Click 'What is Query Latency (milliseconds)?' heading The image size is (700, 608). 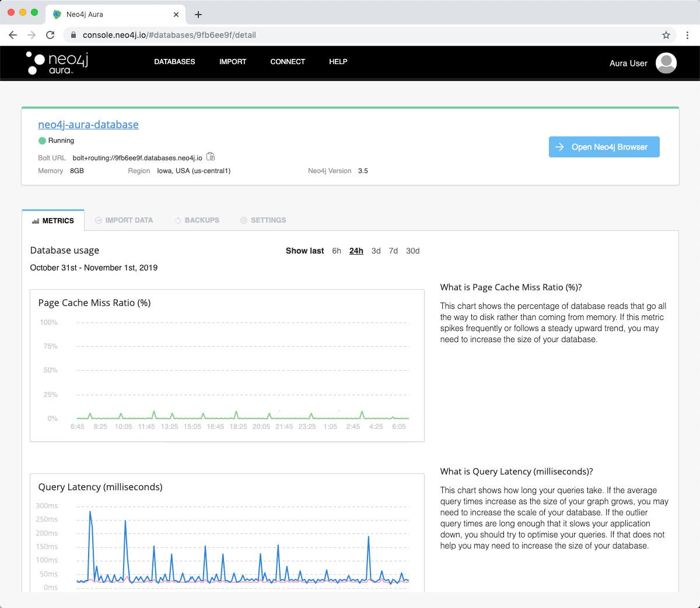[x=516, y=472]
